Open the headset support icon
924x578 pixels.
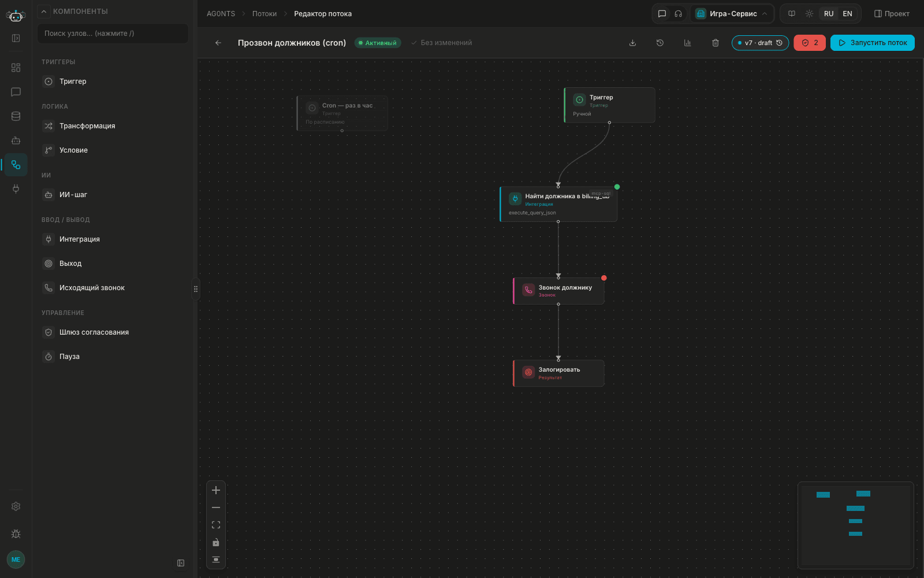point(679,14)
